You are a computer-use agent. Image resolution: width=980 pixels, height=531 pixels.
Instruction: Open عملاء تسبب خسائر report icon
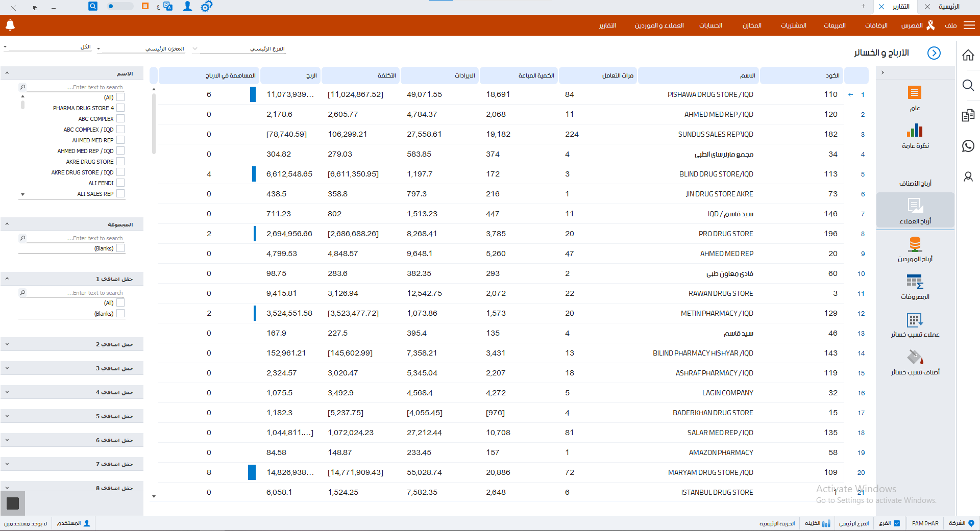915,320
